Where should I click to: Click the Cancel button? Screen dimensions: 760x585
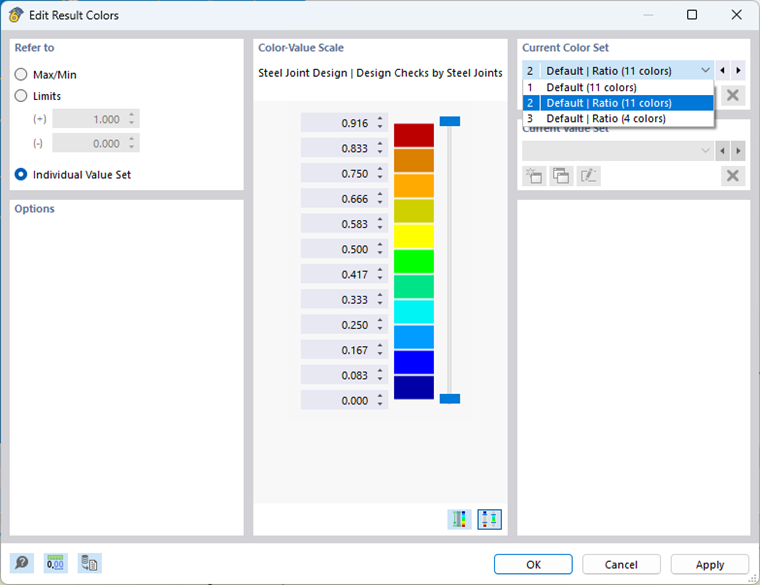621,565
